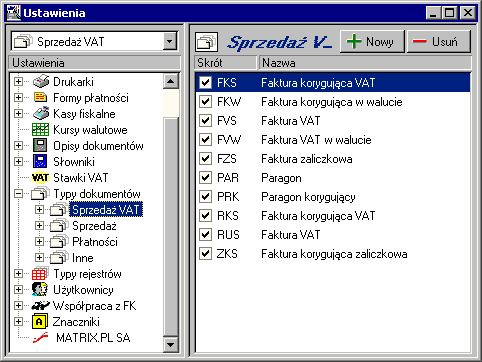This screenshot has width=482, height=362.
Task: Collapse the Typy dokumentów node
Action: (x=19, y=194)
